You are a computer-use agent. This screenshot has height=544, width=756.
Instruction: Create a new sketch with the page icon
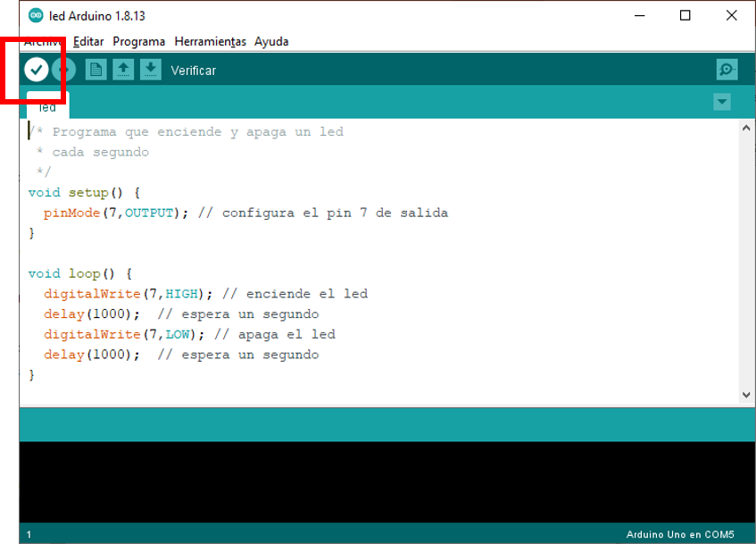[x=96, y=70]
